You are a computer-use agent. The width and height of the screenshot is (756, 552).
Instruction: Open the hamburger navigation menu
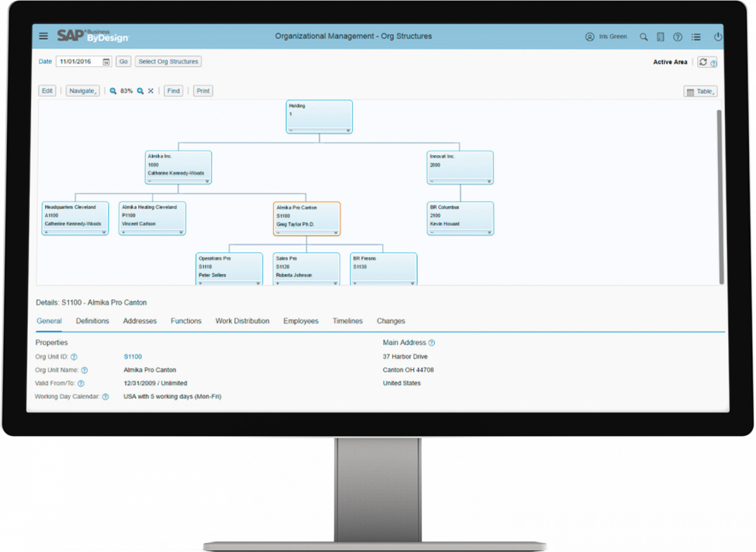coord(43,36)
